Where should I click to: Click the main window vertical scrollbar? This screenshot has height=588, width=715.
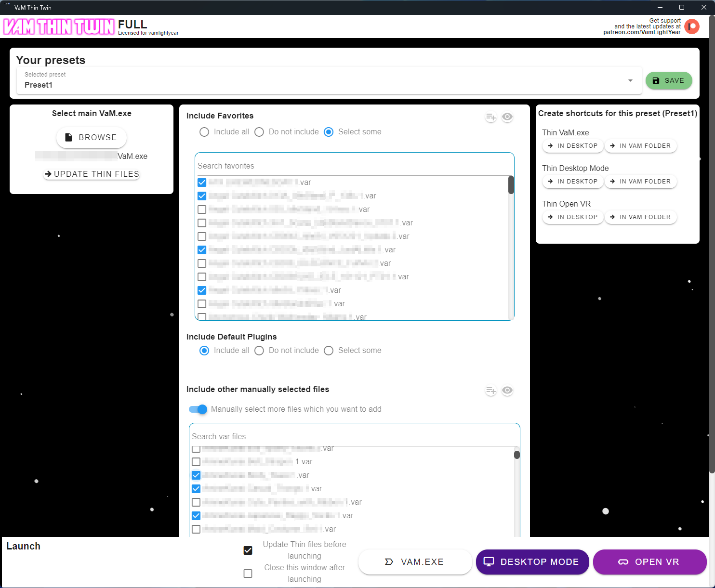click(x=712, y=243)
